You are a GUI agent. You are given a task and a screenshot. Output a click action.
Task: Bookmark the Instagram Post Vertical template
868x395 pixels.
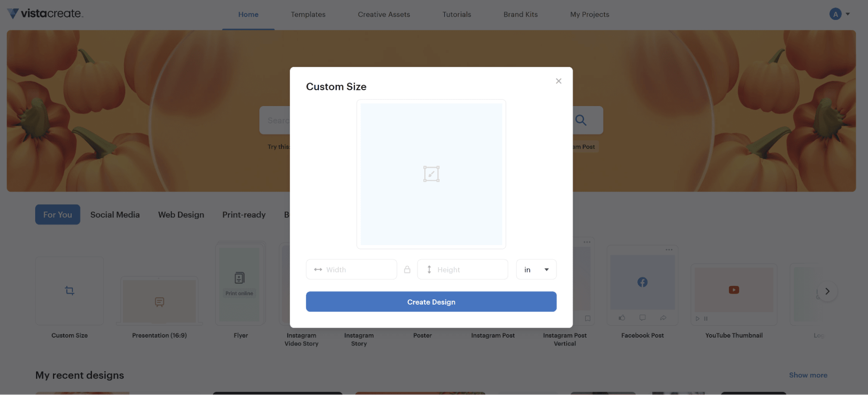coord(587,318)
